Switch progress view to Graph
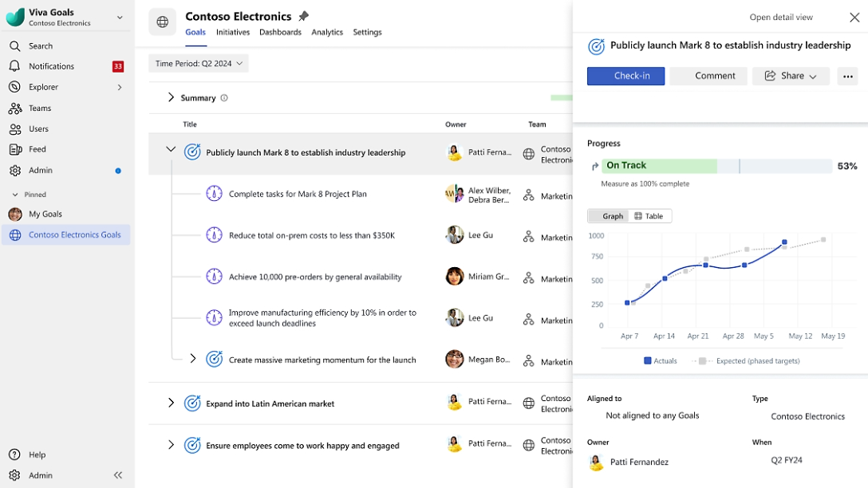The image size is (868, 488). coord(607,216)
